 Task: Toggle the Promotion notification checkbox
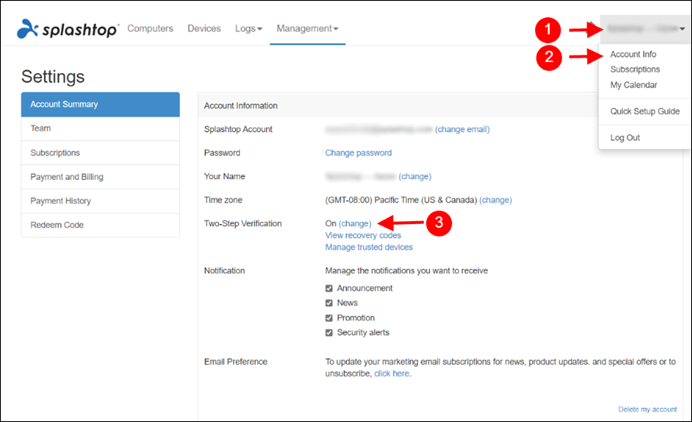click(329, 318)
